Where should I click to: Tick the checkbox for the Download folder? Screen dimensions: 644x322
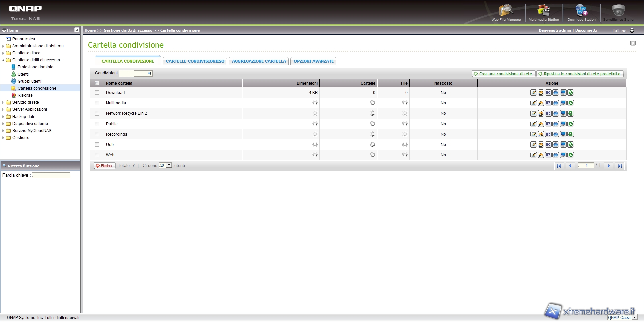point(97,93)
